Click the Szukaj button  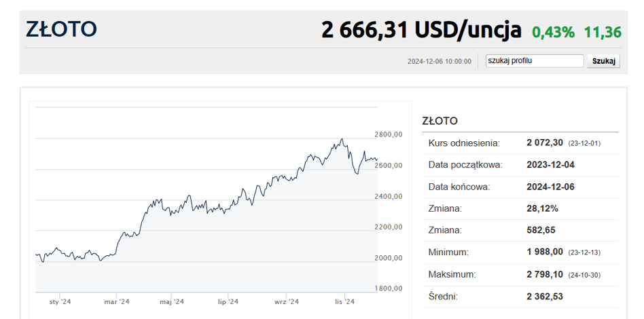coord(603,61)
